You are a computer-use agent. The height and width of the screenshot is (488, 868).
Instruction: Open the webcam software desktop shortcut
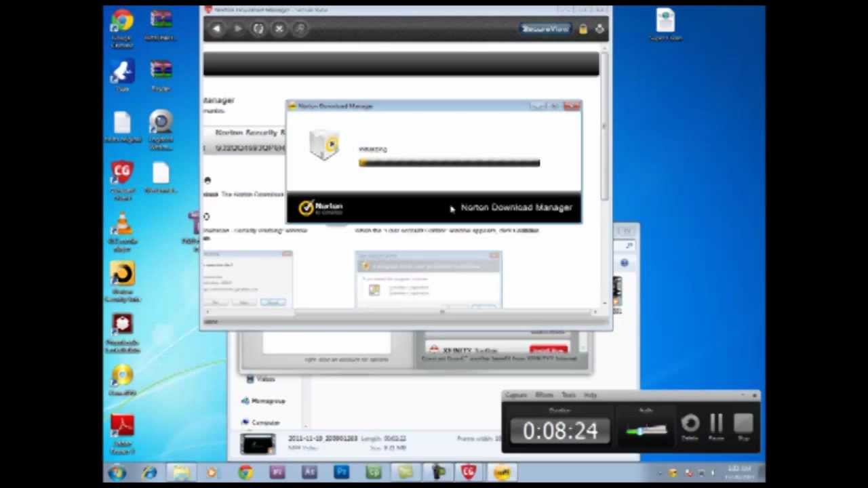[x=161, y=129]
